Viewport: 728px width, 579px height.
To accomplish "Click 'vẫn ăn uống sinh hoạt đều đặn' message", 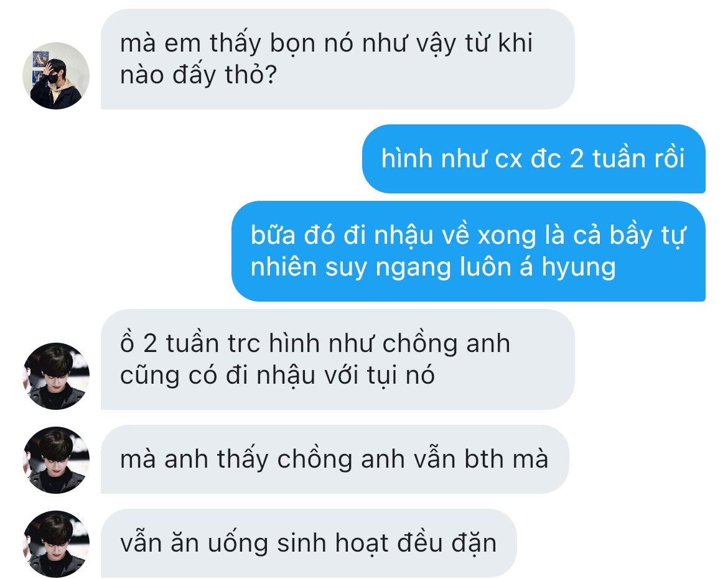I will [309, 544].
